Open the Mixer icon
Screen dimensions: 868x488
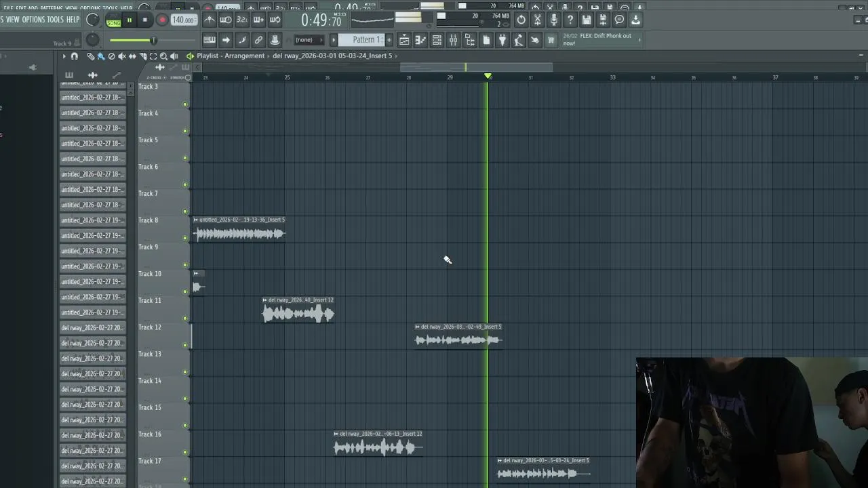[x=453, y=40]
